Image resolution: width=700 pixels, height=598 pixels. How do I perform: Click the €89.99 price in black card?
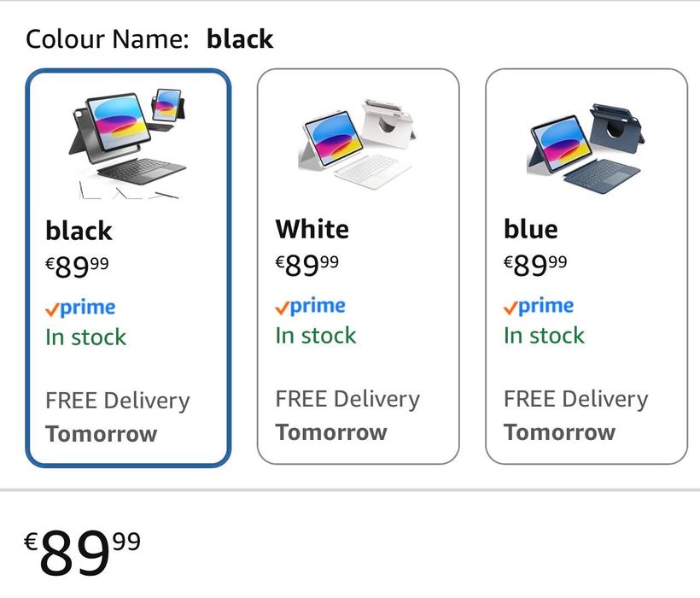coord(77,267)
